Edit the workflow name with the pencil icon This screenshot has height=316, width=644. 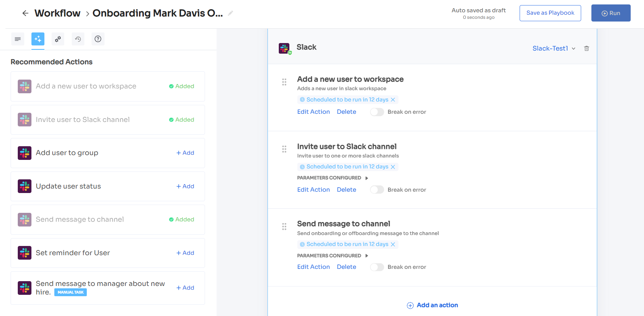tap(231, 13)
